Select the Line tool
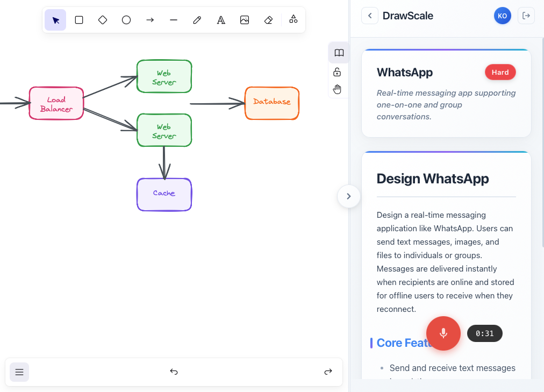The height and width of the screenshot is (392, 544). pyautogui.click(x=174, y=20)
